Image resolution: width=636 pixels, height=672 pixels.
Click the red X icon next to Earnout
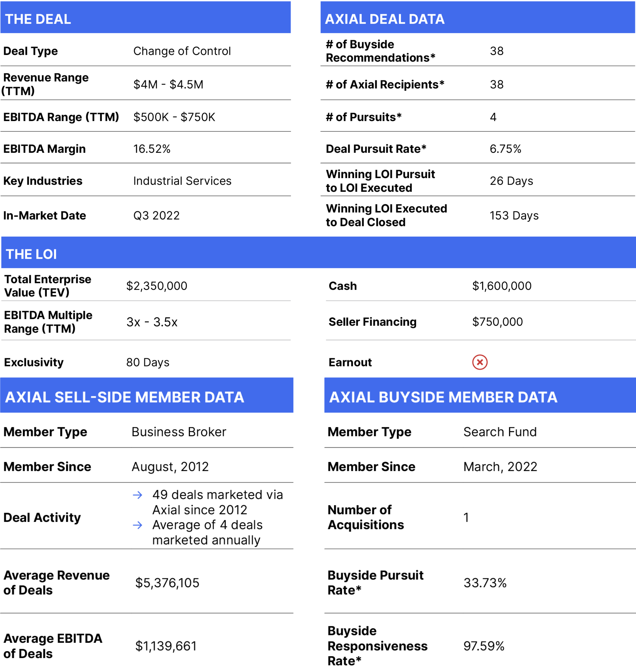(x=480, y=362)
